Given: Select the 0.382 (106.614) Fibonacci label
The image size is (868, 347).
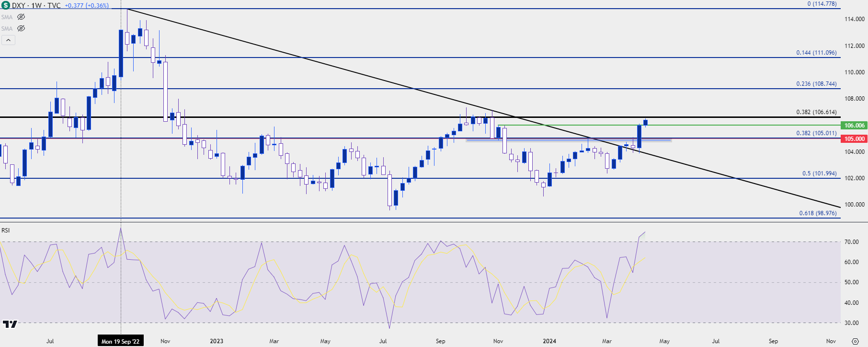Looking at the screenshot, I should [816, 112].
